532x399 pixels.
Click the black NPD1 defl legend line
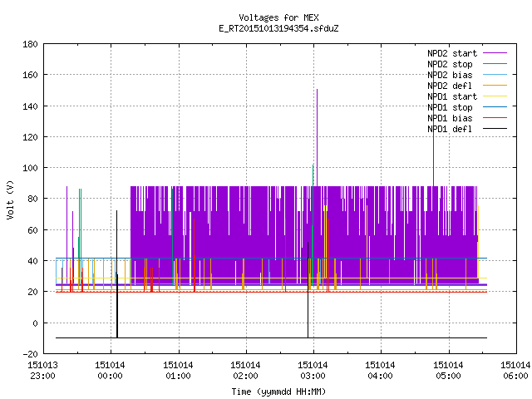(495, 129)
